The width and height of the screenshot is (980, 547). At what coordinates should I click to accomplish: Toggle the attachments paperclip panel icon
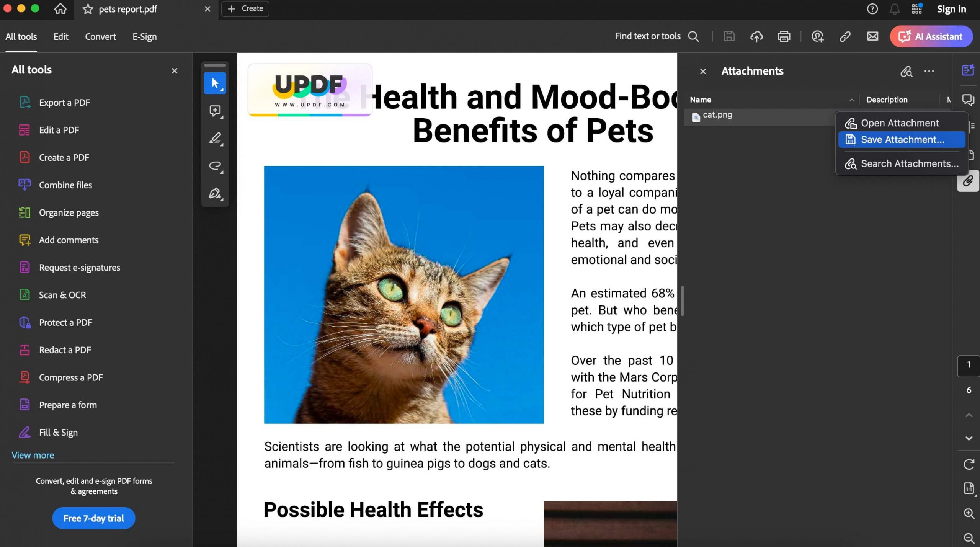968,181
